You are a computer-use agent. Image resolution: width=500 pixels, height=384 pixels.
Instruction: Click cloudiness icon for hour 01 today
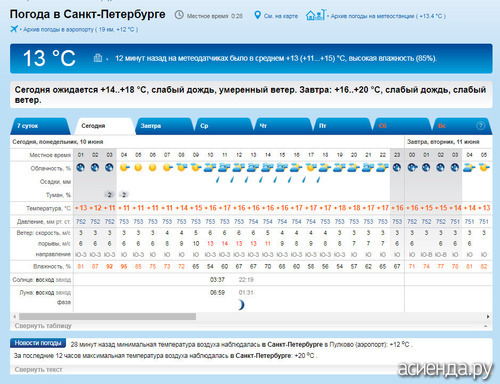[x=80, y=167]
